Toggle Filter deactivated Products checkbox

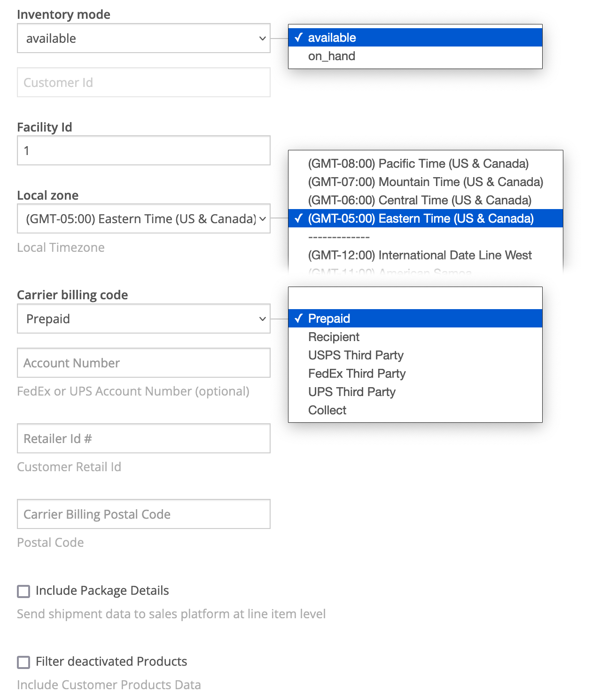click(23, 662)
